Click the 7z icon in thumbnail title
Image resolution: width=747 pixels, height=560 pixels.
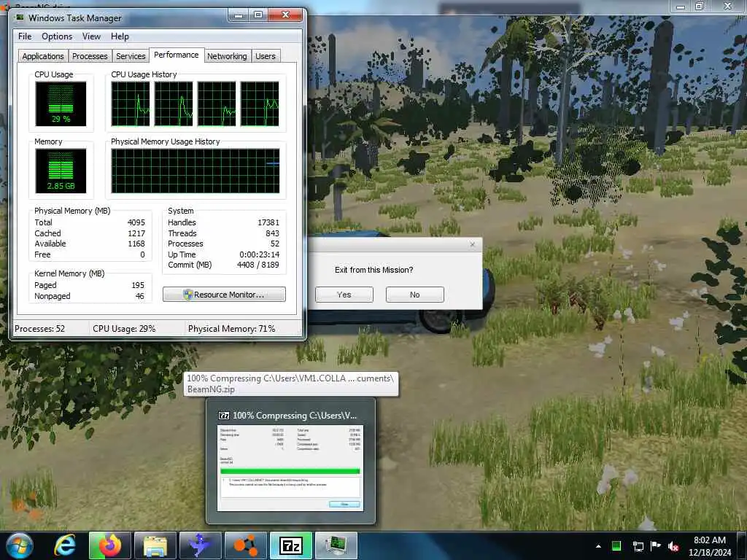223,415
